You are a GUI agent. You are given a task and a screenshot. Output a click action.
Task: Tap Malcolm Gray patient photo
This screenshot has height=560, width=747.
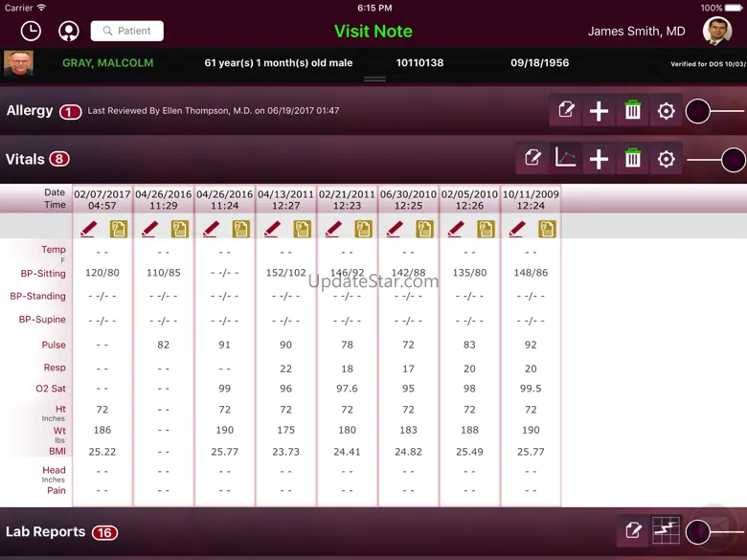click(18, 63)
